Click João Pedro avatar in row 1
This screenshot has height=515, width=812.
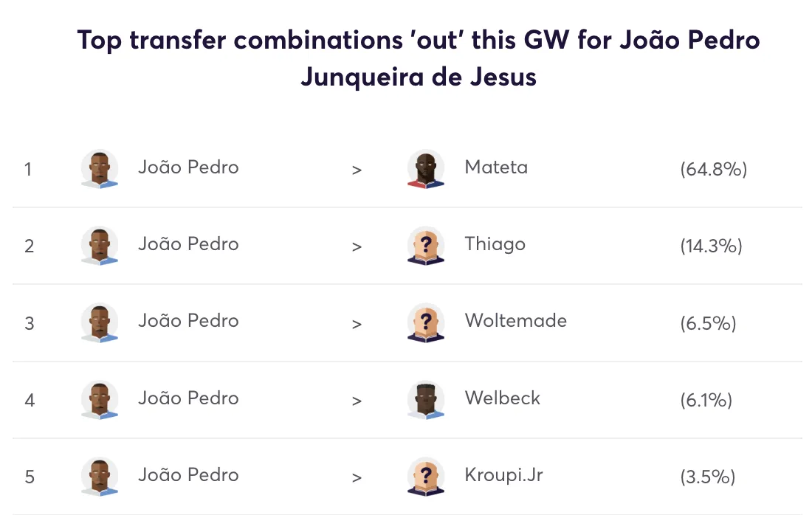pyautogui.click(x=99, y=169)
